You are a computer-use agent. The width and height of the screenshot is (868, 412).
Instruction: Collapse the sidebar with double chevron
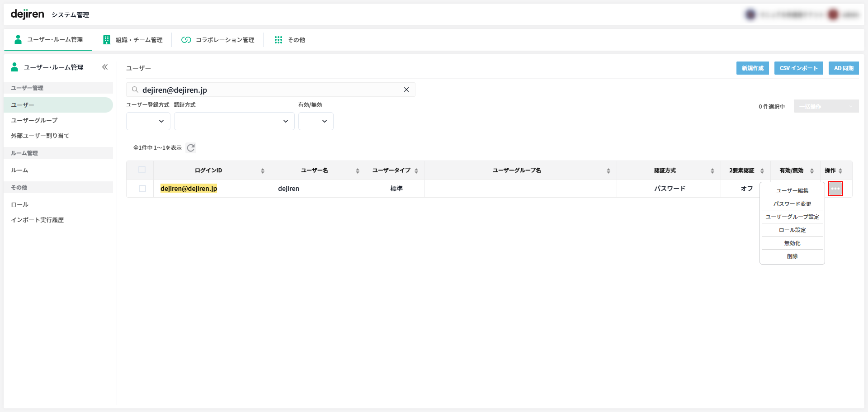105,67
